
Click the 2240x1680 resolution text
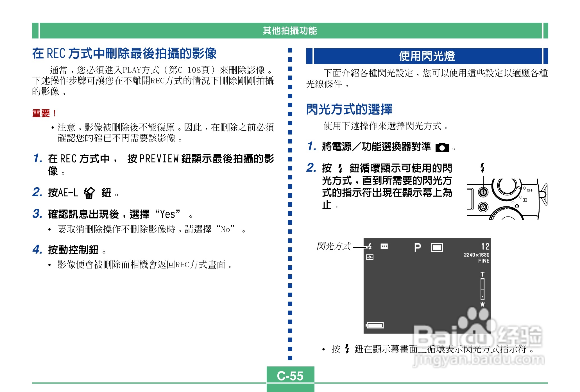point(476,255)
